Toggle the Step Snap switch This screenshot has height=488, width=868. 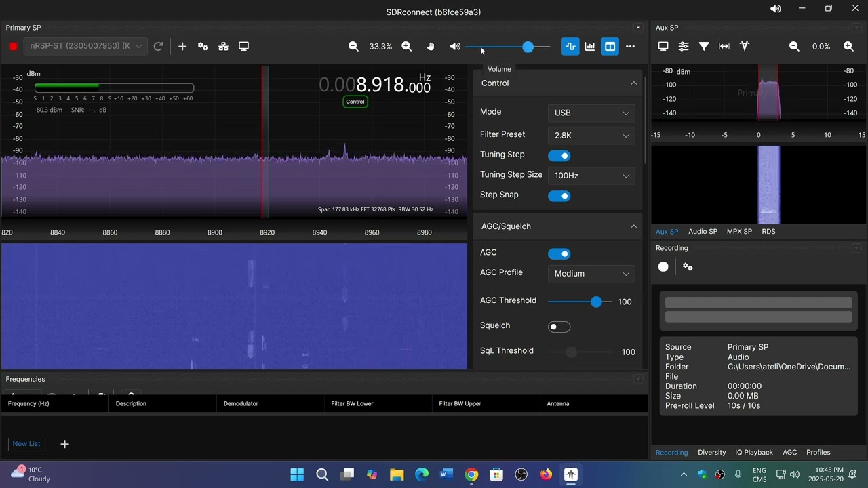[x=559, y=196]
